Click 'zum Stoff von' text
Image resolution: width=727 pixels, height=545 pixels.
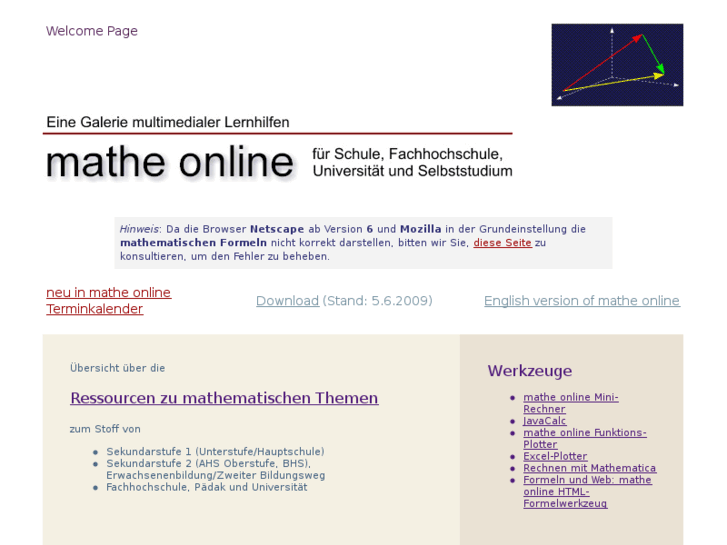(x=105, y=429)
